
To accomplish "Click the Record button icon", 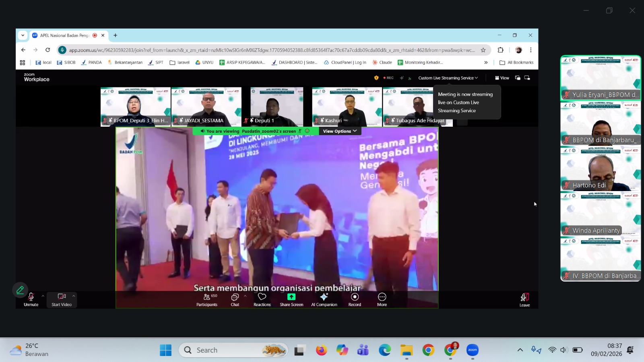I will tap(355, 297).
